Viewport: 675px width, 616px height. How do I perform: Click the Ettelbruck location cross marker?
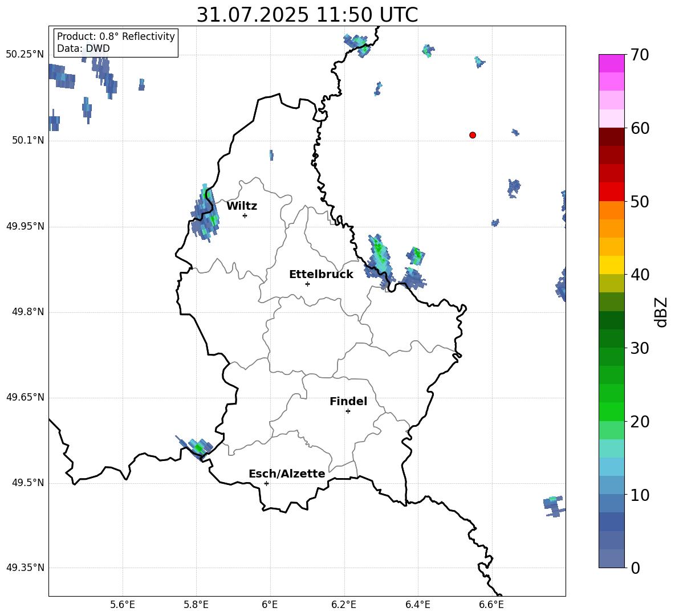click(307, 284)
